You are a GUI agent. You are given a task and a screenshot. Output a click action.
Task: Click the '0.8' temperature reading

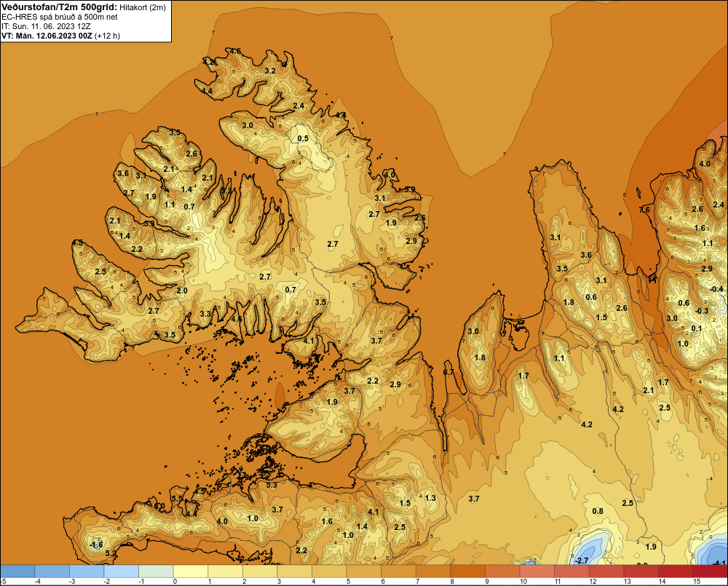coord(598,511)
